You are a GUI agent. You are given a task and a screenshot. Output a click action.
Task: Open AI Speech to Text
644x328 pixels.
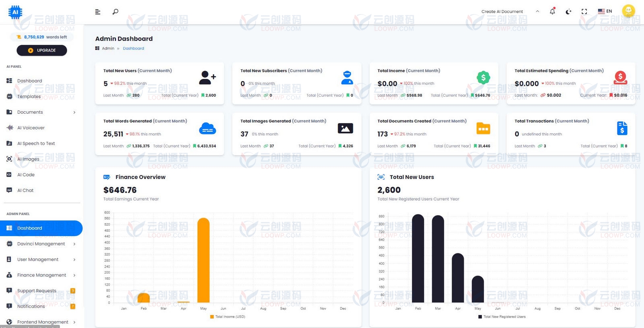click(x=36, y=143)
